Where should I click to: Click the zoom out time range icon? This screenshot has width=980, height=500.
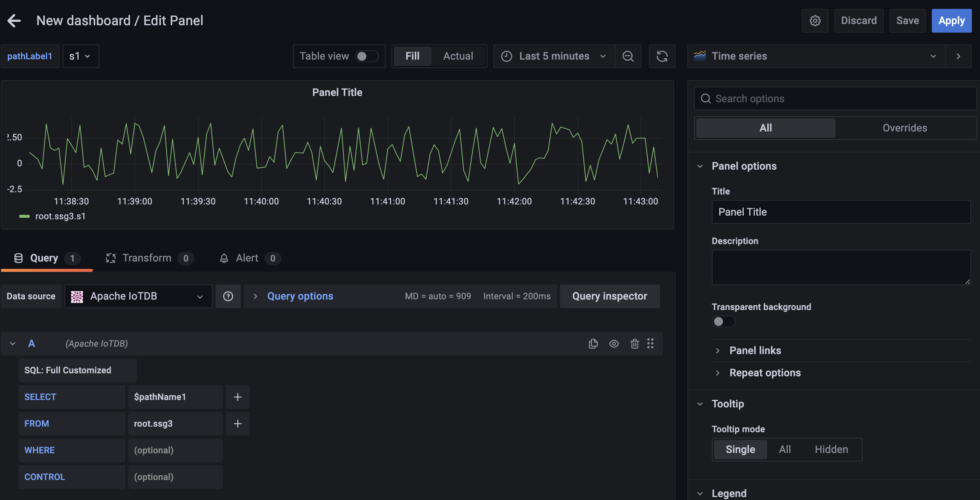(x=628, y=56)
